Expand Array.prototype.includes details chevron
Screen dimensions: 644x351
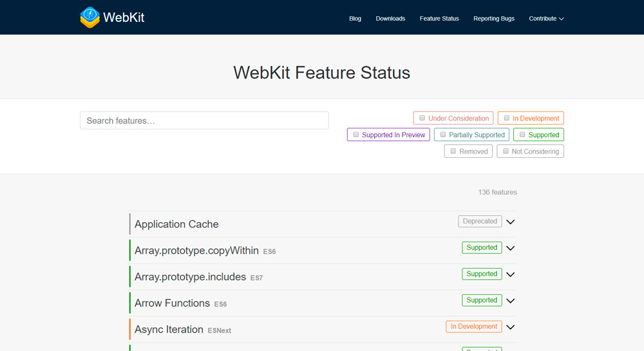coord(511,274)
